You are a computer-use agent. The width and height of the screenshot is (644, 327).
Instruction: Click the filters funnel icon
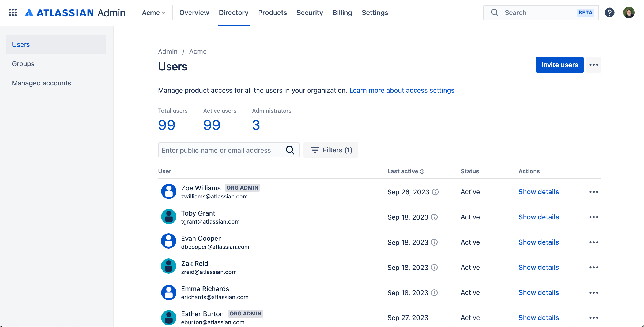[x=315, y=150]
